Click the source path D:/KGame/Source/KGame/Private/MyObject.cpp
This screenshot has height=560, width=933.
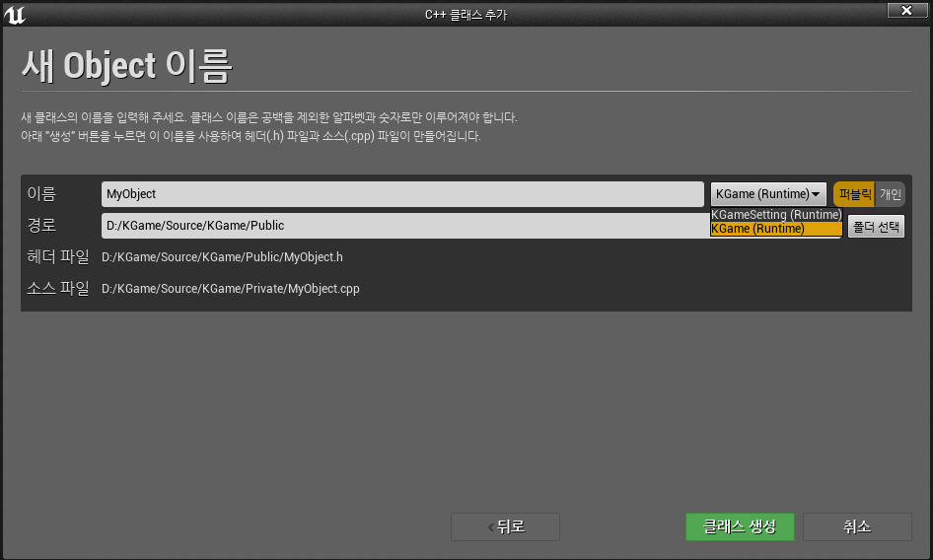click(230, 289)
